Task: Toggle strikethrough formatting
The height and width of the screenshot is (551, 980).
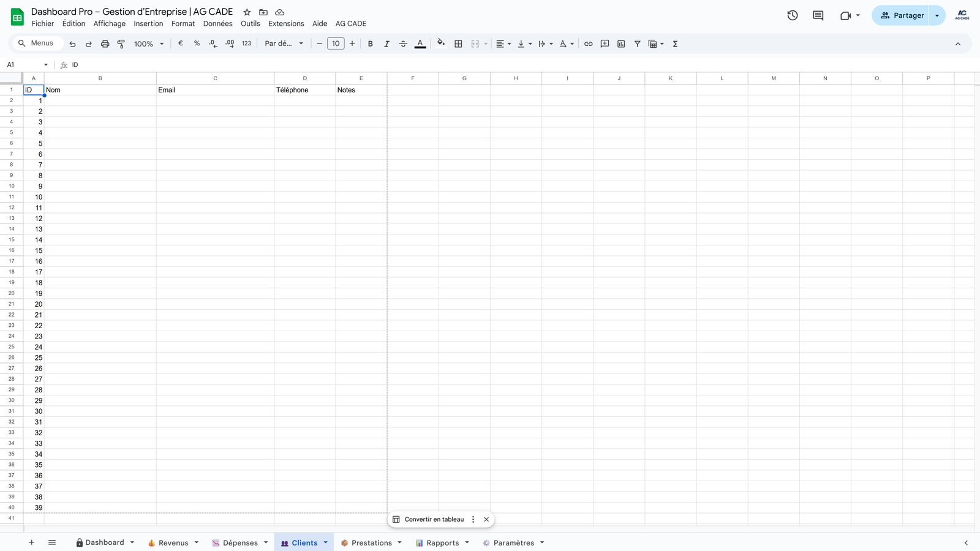Action: (x=403, y=44)
